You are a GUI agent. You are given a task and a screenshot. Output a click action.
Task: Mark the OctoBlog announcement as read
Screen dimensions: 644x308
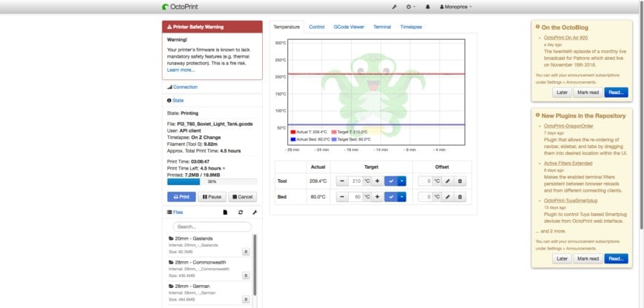(588, 93)
